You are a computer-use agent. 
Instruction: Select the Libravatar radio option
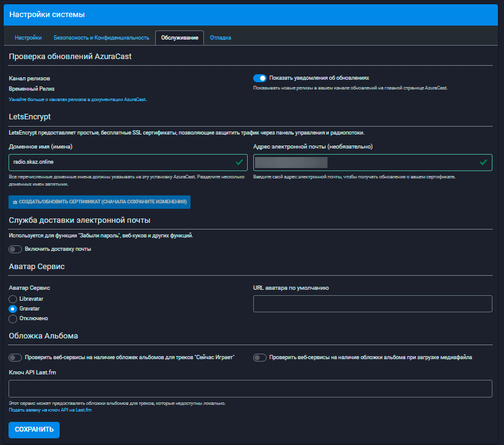tap(13, 299)
